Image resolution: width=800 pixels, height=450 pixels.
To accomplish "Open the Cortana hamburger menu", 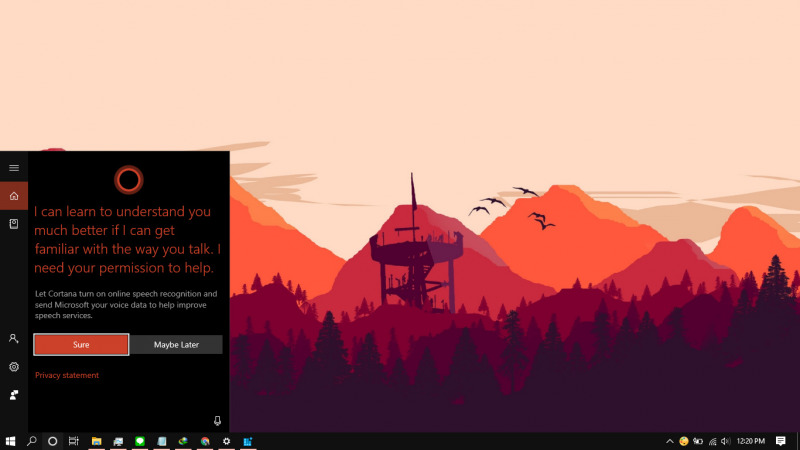I will tap(14, 168).
